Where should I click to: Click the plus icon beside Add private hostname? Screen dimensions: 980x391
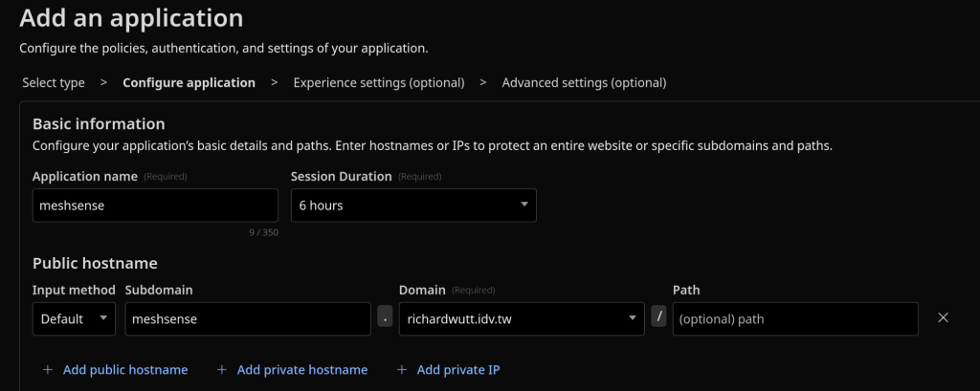[x=222, y=370]
